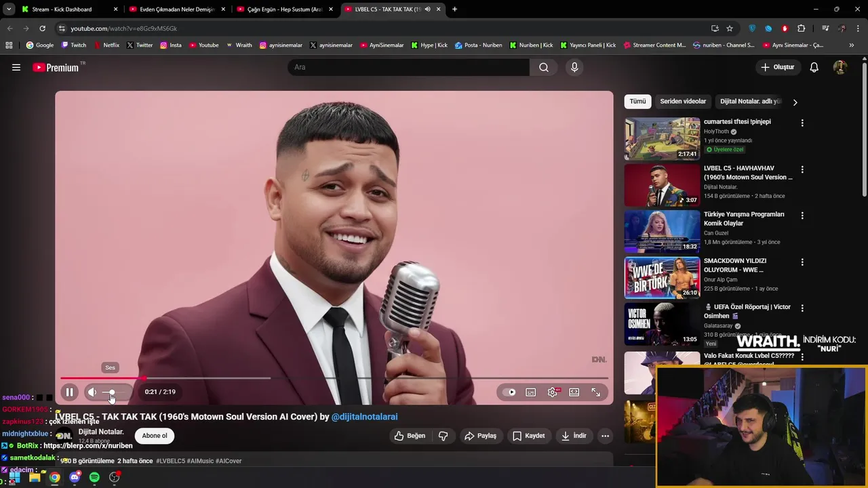Open the Twitch bookmark
Image resolution: width=868 pixels, height=488 pixels.
coord(74,45)
